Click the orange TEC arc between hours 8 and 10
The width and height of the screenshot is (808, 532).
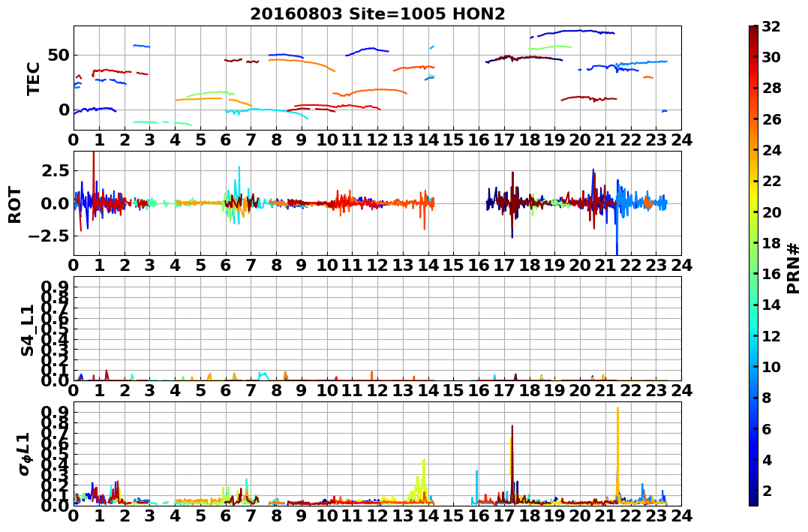[x=302, y=64]
